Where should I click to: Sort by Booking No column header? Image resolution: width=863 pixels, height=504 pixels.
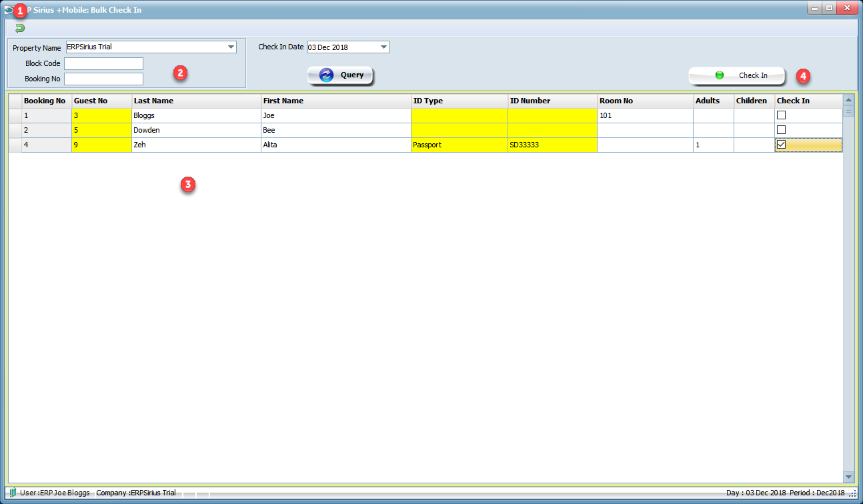coord(47,101)
